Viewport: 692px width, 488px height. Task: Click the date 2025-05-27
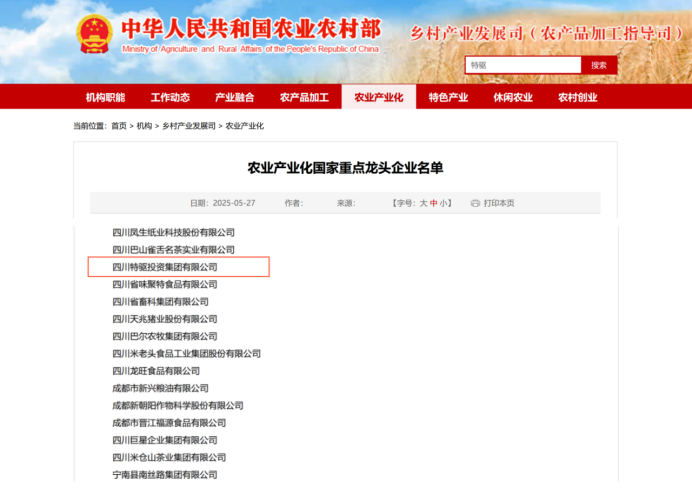(x=234, y=203)
